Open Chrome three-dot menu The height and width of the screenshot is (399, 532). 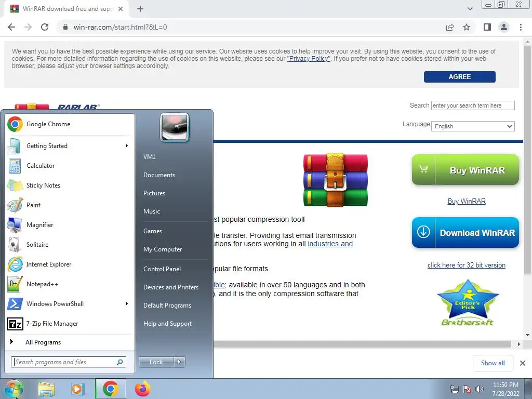click(x=521, y=27)
